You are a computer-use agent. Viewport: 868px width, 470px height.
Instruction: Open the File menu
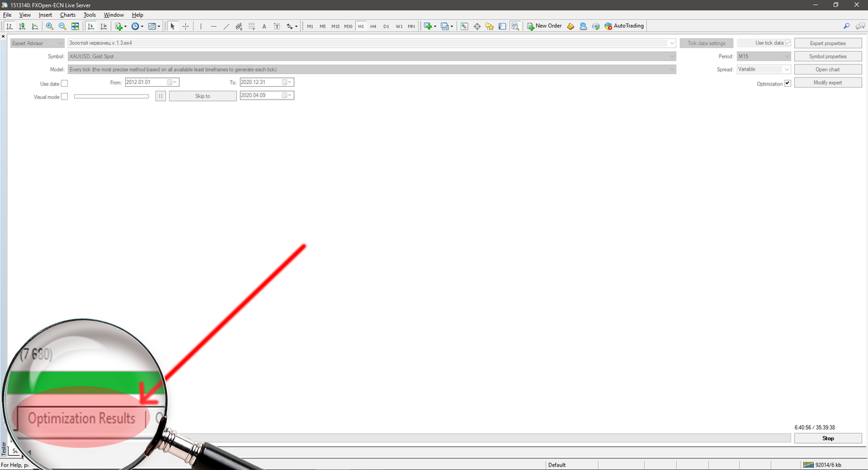pyautogui.click(x=7, y=15)
